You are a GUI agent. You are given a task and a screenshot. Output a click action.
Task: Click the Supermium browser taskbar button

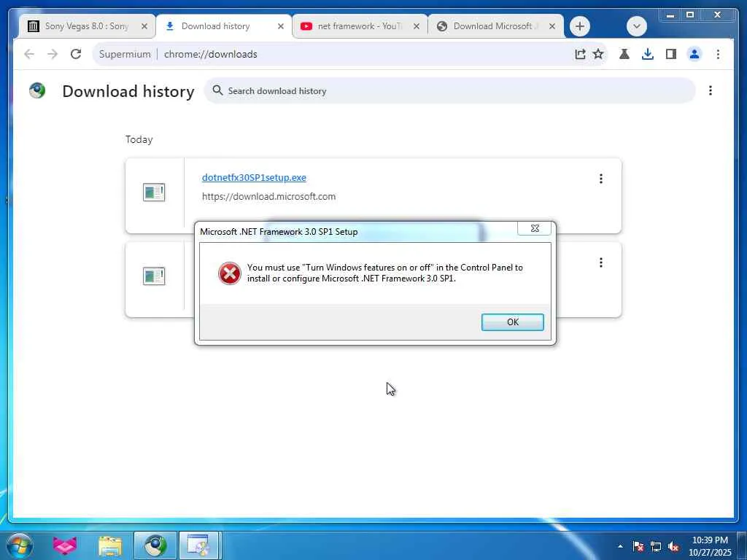[x=155, y=545]
